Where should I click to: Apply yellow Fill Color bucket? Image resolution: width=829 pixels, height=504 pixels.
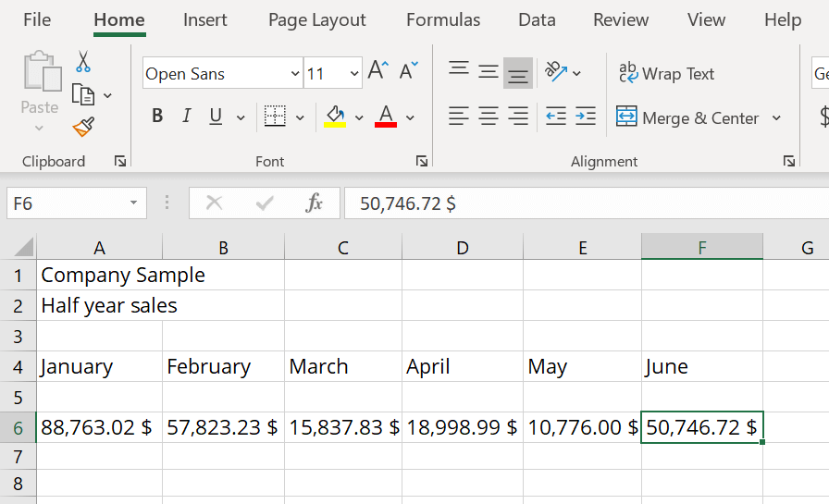[335, 117]
